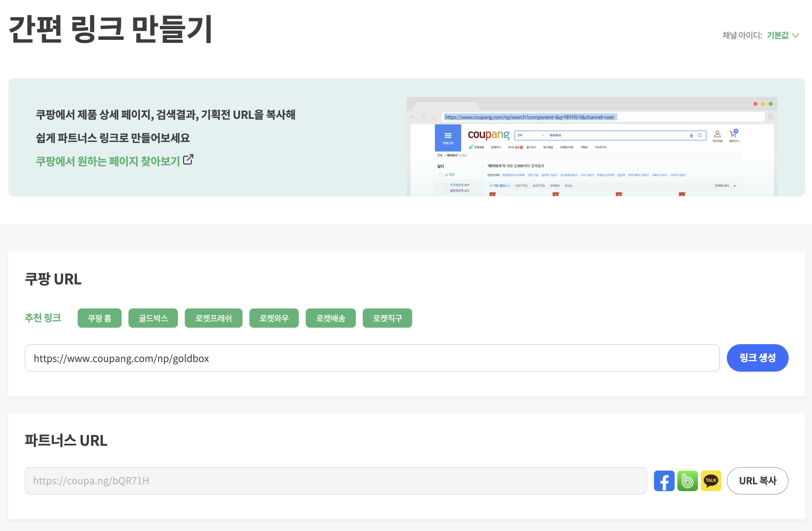
Task: Select the 쿠팡 홈 recommended link
Action: click(99, 318)
